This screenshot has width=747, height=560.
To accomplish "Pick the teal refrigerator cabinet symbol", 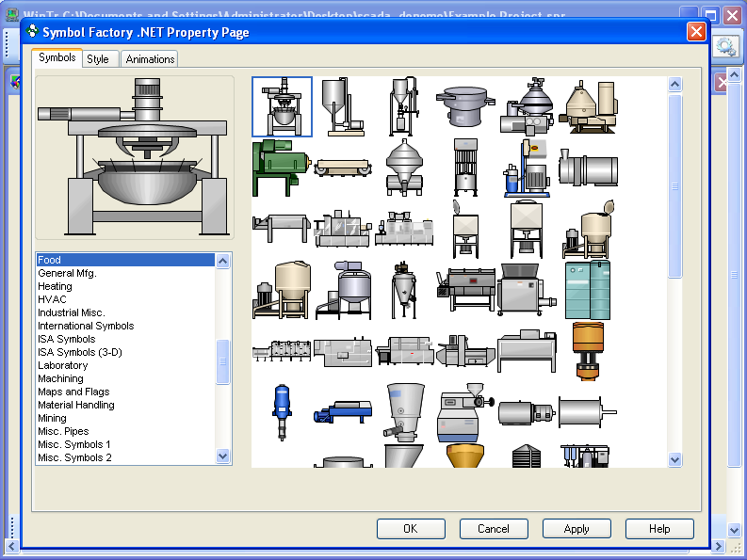I will (x=587, y=290).
